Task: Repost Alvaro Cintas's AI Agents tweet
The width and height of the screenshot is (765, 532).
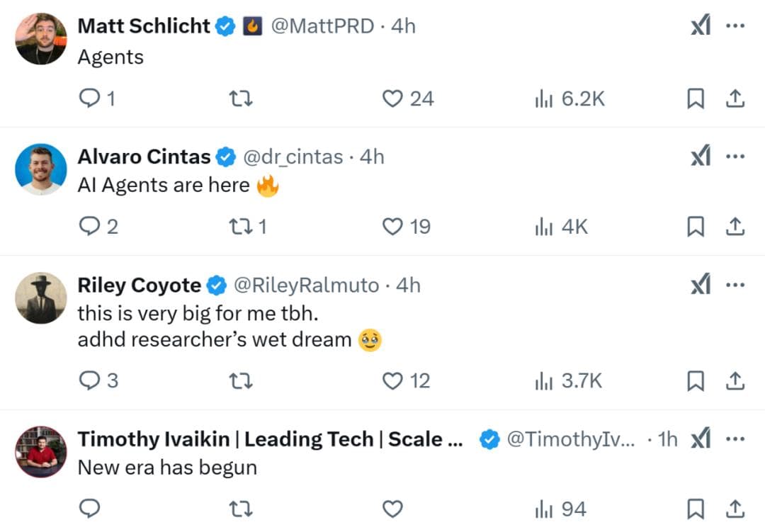Action: click(241, 227)
